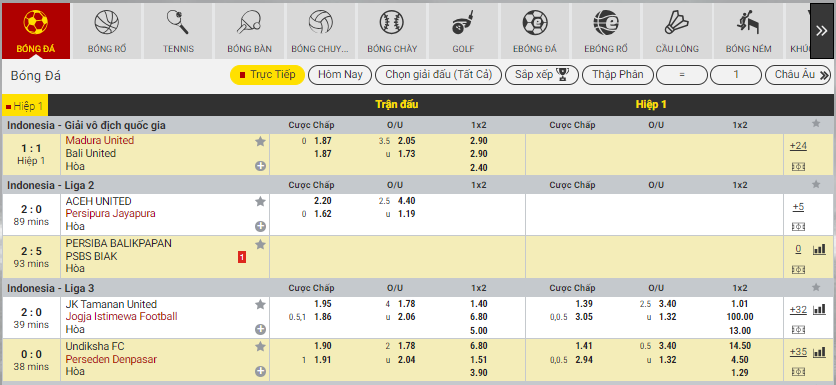The height and width of the screenshot is (385, 836).
Task: Pick ACEH UNITED handicap odds 2.20
Action: click(323, 201)
